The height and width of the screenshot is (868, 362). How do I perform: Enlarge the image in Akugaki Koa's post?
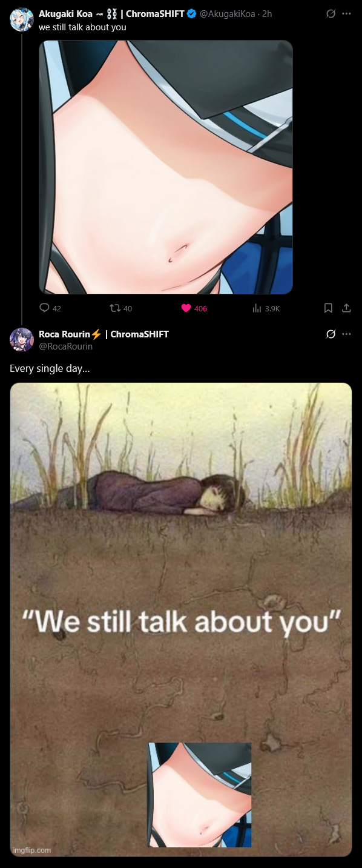(x=166, y=167)
